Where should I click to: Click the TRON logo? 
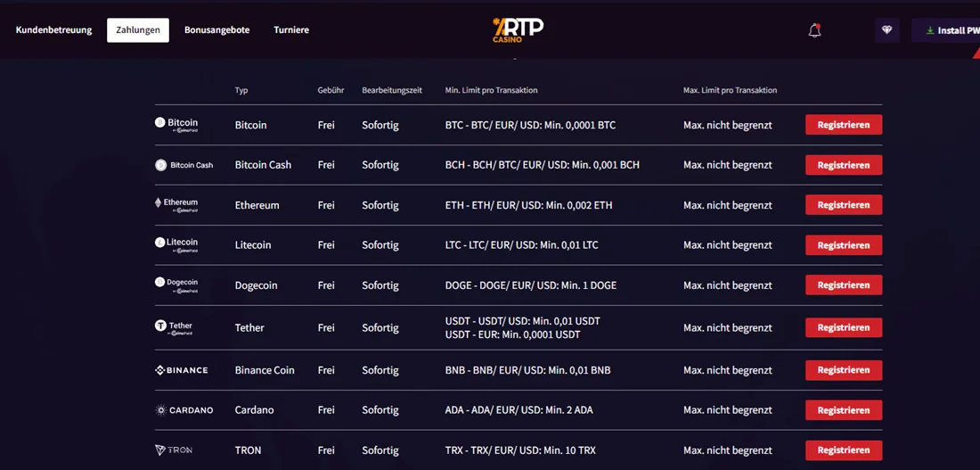[174, 450]
